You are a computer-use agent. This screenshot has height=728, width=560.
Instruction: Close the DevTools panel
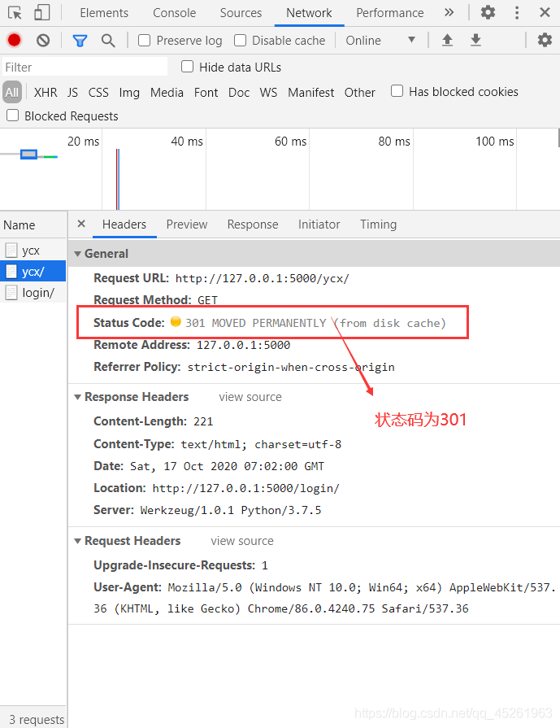coord(545,12)
